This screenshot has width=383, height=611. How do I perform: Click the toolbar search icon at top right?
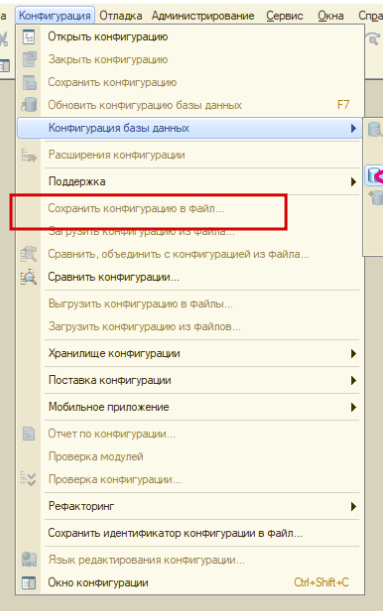(373, 39)
